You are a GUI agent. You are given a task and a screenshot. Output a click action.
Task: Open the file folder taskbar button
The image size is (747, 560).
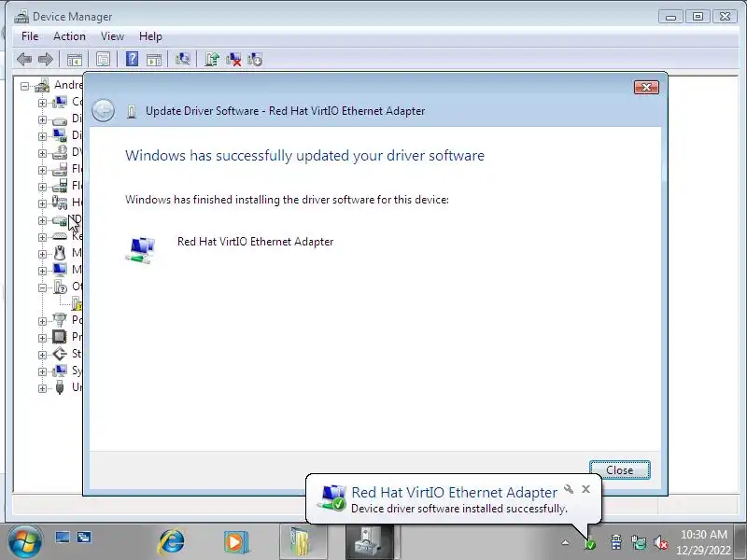pos(303,542)
